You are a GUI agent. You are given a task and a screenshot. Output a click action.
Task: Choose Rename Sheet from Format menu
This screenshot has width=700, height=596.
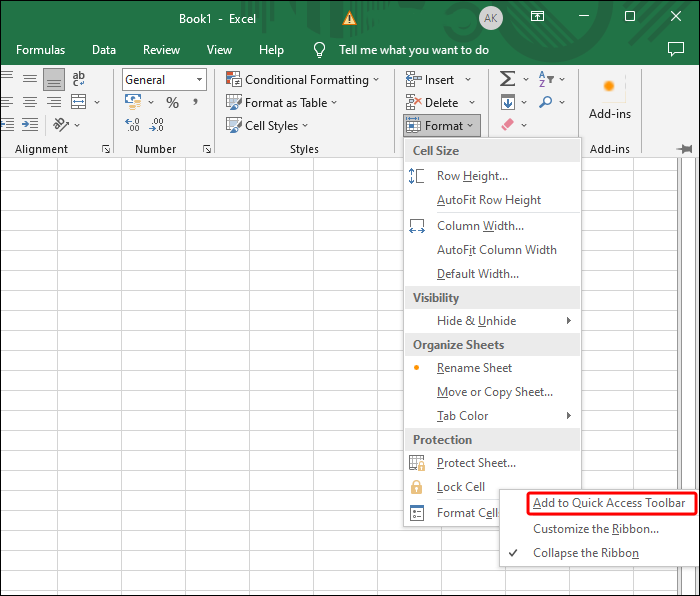[476, 368]
